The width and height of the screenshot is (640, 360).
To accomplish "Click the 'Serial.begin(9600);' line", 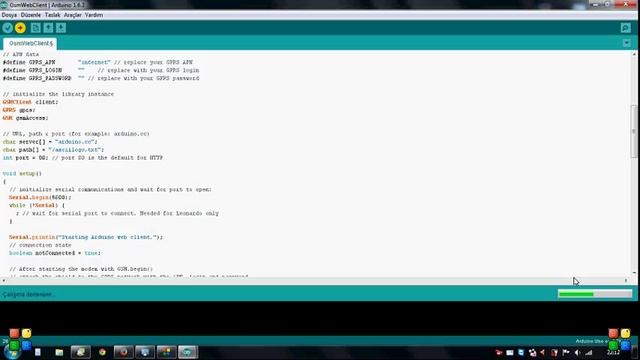I will 40,198.
